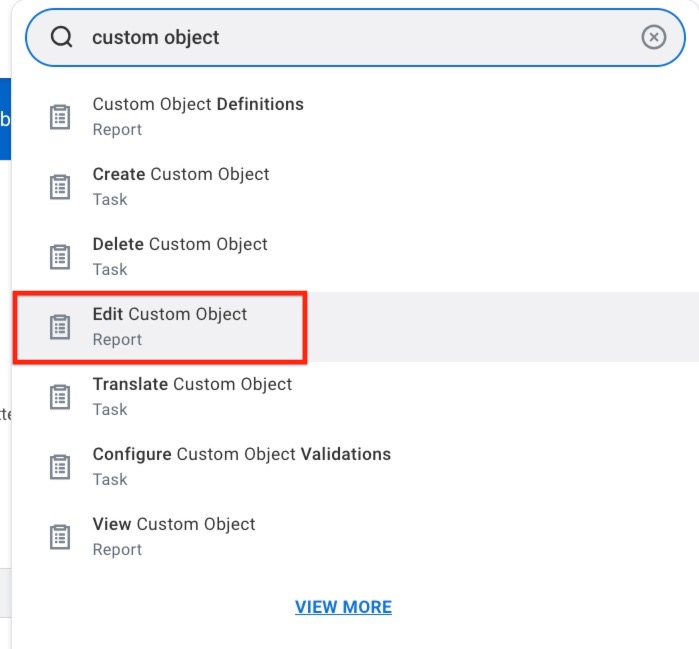Click the icon beside Translate Custom Object
The image size is (699, 649).
click(x=61, y=397)
